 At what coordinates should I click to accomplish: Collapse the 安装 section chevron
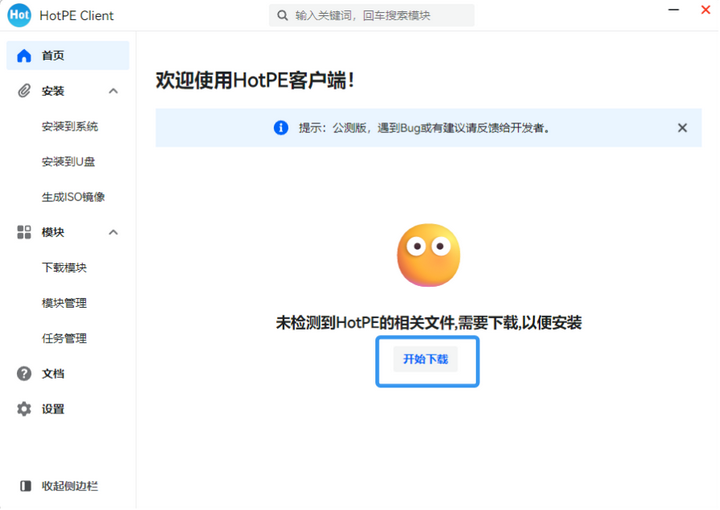(x=113, y=91)
